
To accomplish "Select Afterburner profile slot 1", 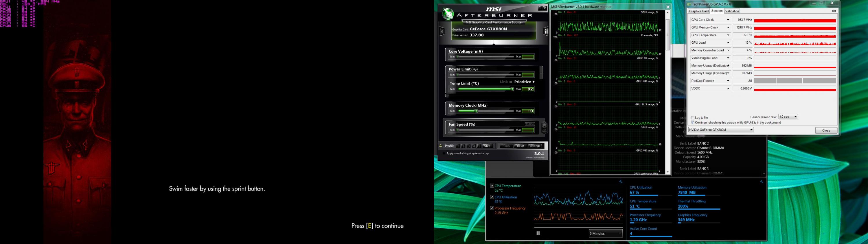I will [x=458, y=146].
